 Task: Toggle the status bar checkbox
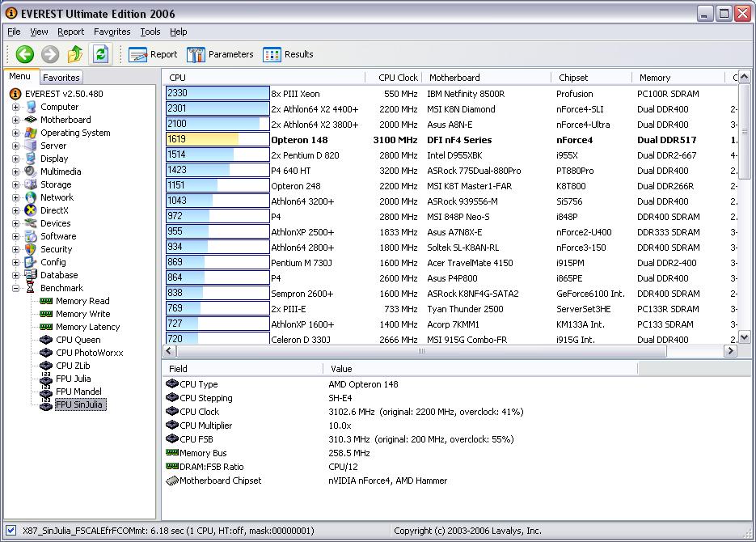pos(11,531)
